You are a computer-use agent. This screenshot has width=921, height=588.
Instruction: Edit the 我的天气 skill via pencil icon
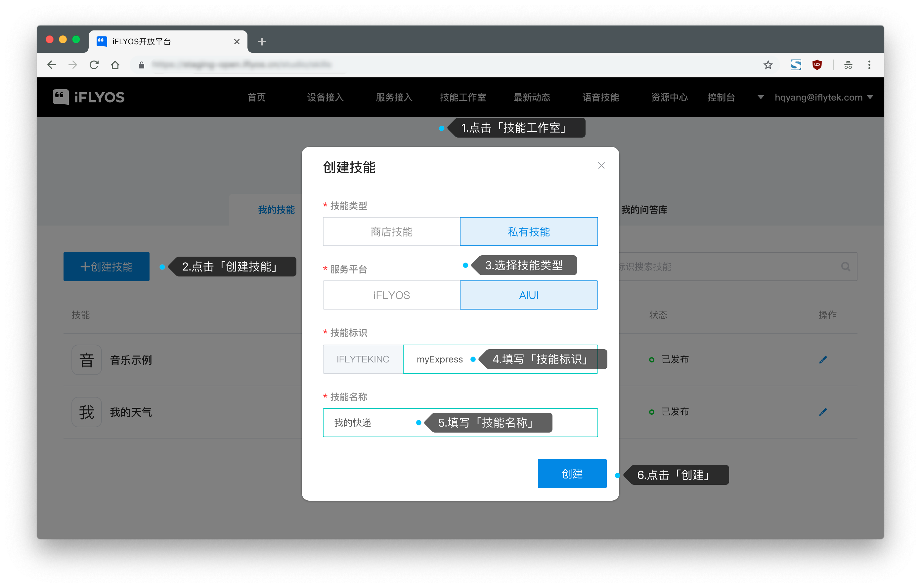823,412
